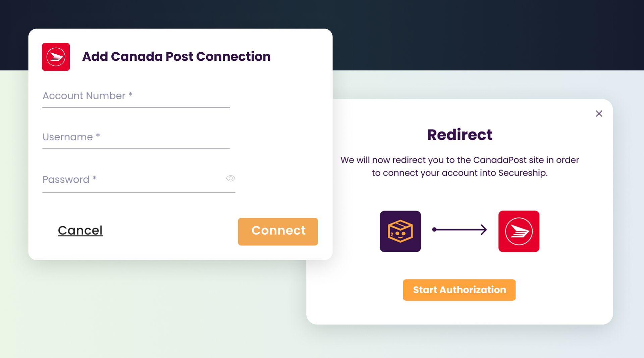Image resolution: width=644 pixels, height=358 pixels.
Task: Click the Redirect heading
Action: (x=459, y=135)
